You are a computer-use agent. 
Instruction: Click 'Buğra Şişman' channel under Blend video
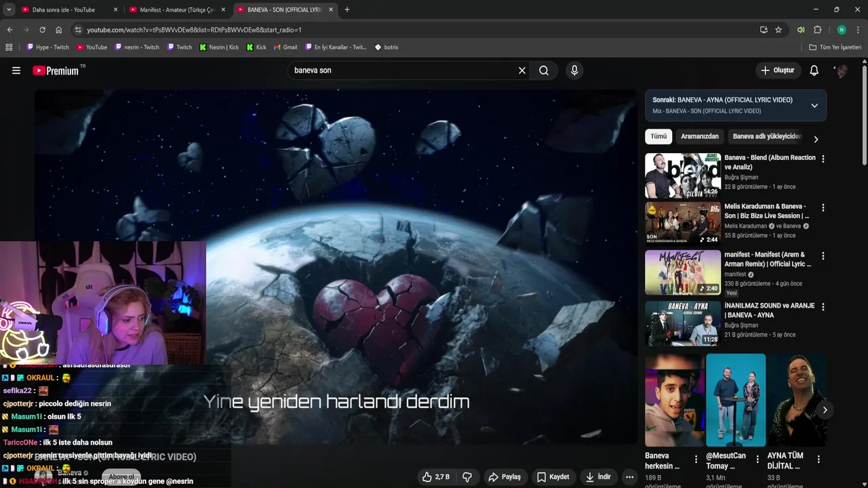point(741,178)
